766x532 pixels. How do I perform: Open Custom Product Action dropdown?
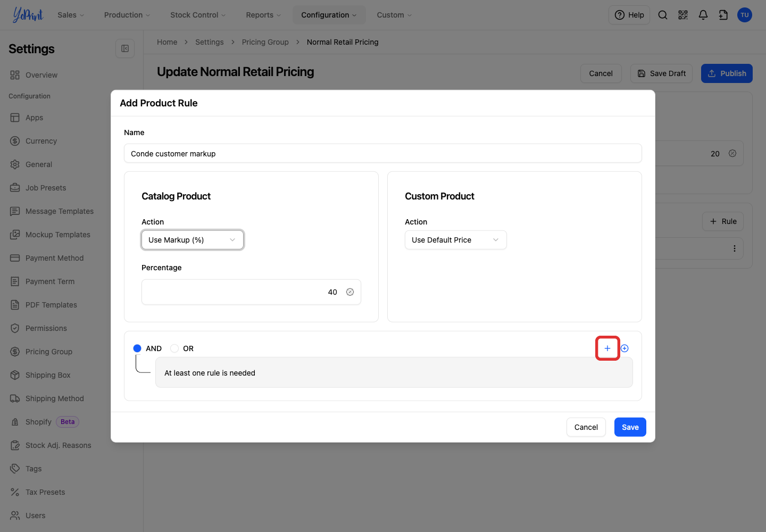(x=456, y=240)
